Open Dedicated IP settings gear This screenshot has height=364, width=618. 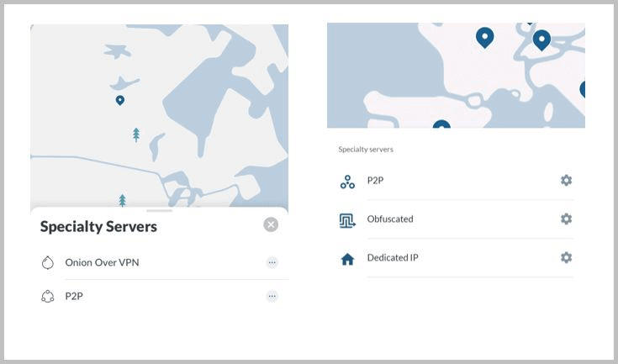click(x=567, y=257)
